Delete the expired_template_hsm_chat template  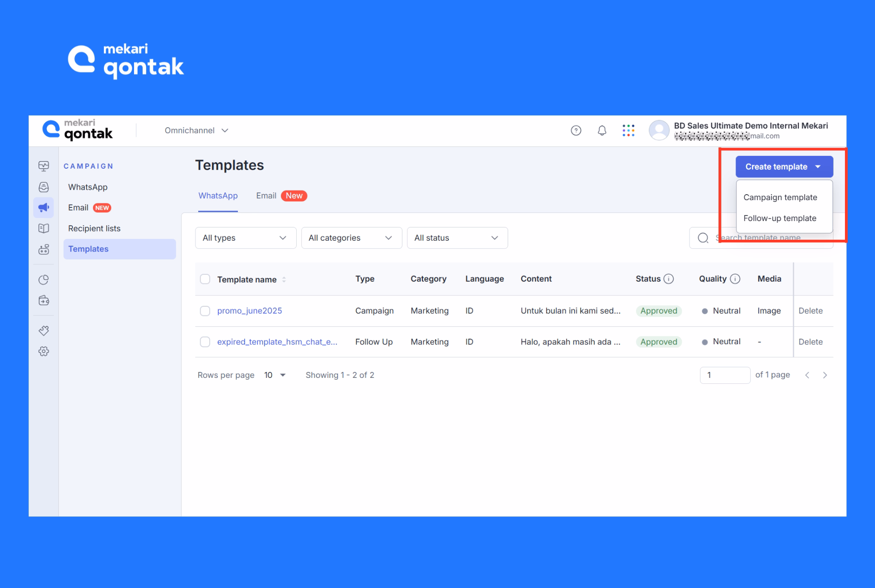810,342
